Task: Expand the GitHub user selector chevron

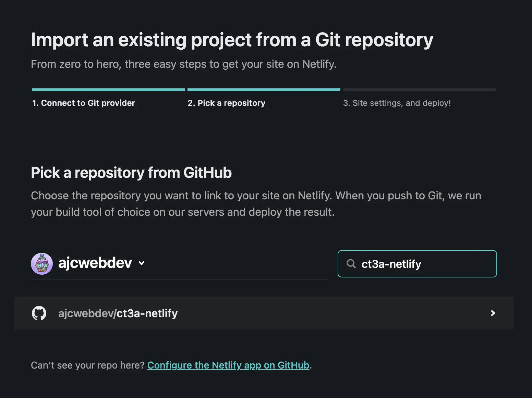Action: tap(142, 263)
